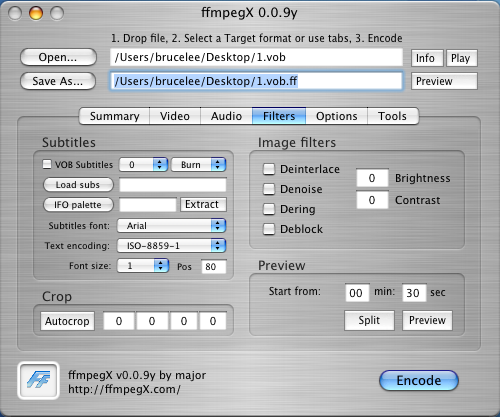This screenshot has width=500, height=417.
Task: Open the Tools tab
Action: tap(392, 116)
